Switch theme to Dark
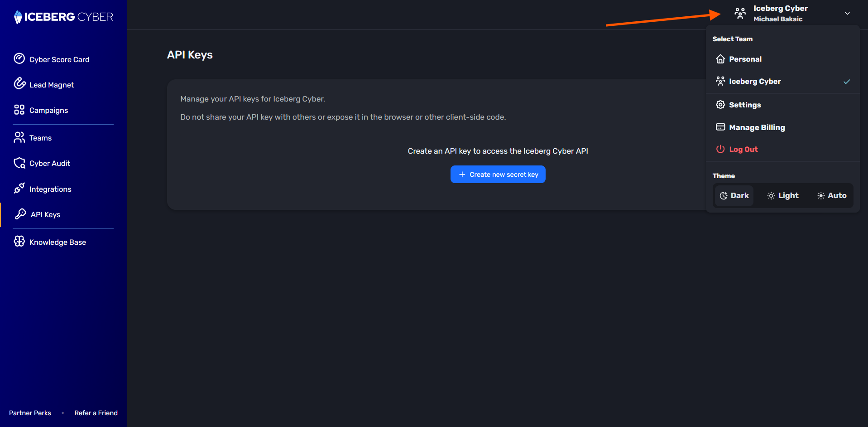Viewport: 868px width, 427px height. point(734,195)
